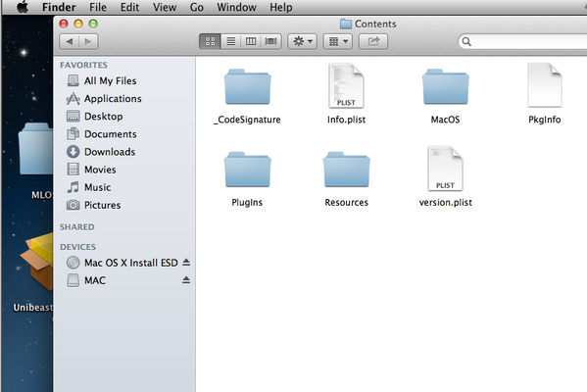Click the _CodeSignature folder name

[x=247, y=120]
